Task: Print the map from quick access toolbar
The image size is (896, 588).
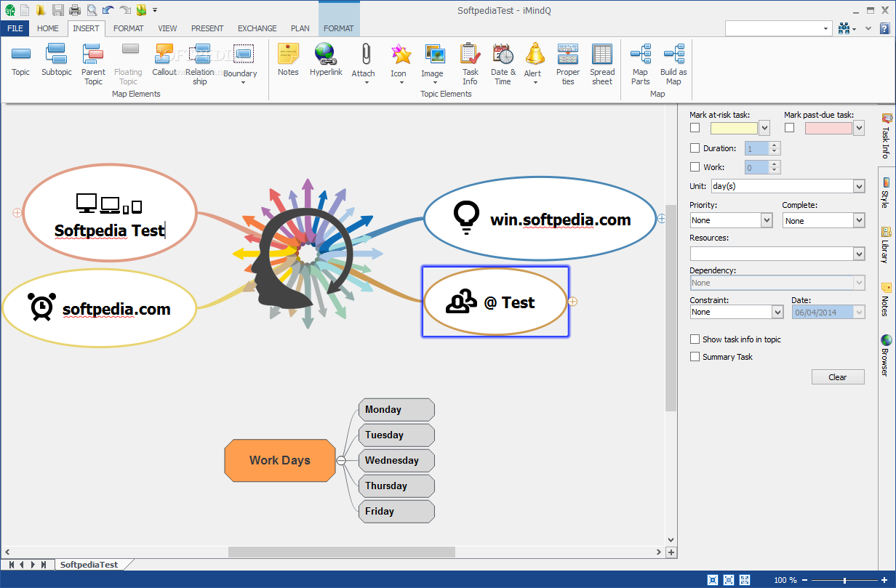Action: coord(74,9)
